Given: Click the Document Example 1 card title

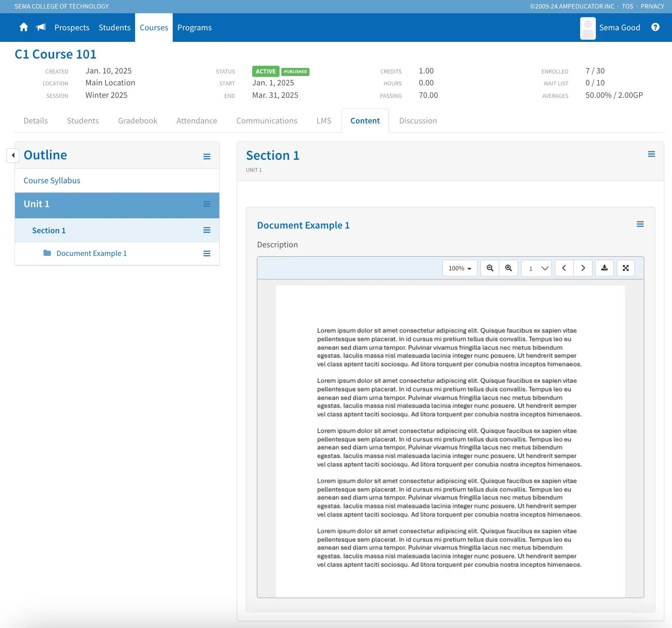Looking at the screenshot, I should [304, 225].
